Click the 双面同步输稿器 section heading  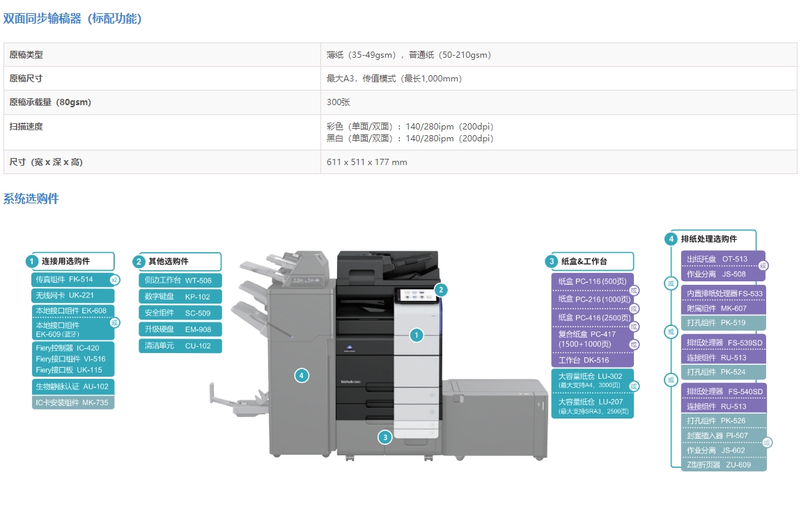click(x=72, y=19)
